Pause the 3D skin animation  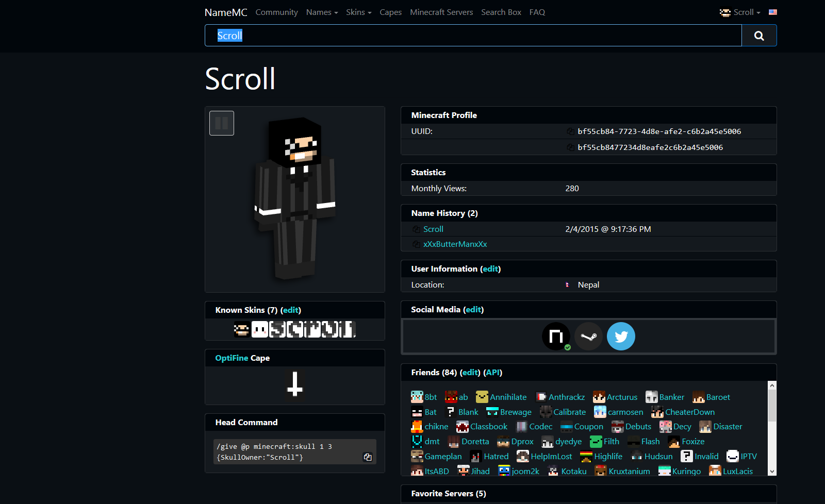(x=222, y=123)
